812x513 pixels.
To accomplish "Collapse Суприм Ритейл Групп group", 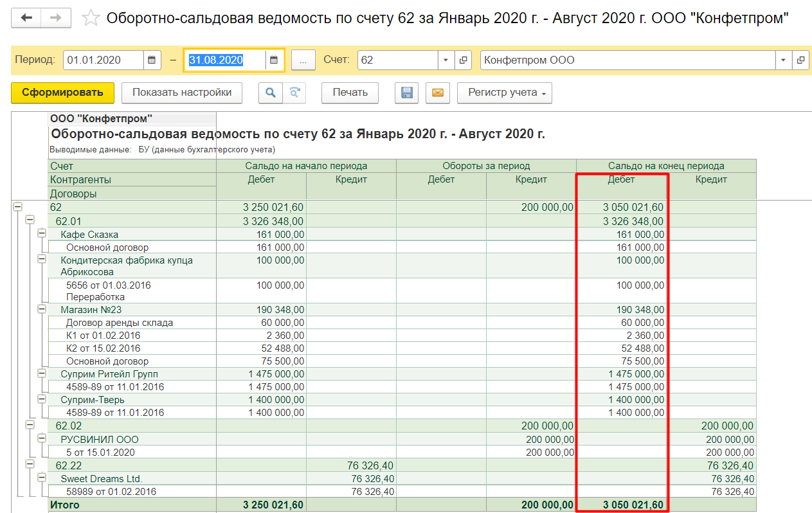I will [42, 373].
